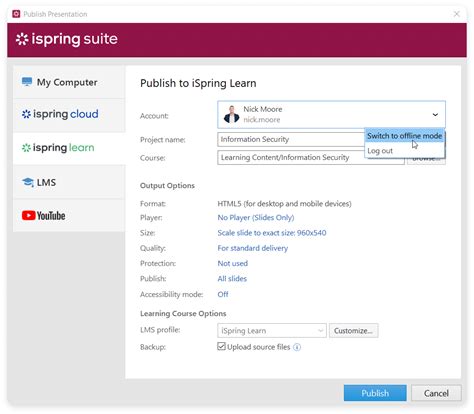
Task: Click the For standard delivery quality link
Action: 252,248
